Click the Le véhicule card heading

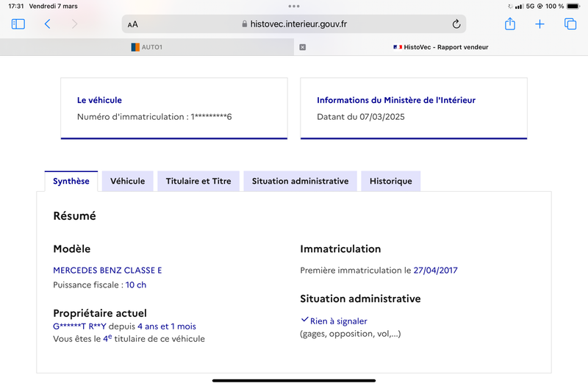99,100
